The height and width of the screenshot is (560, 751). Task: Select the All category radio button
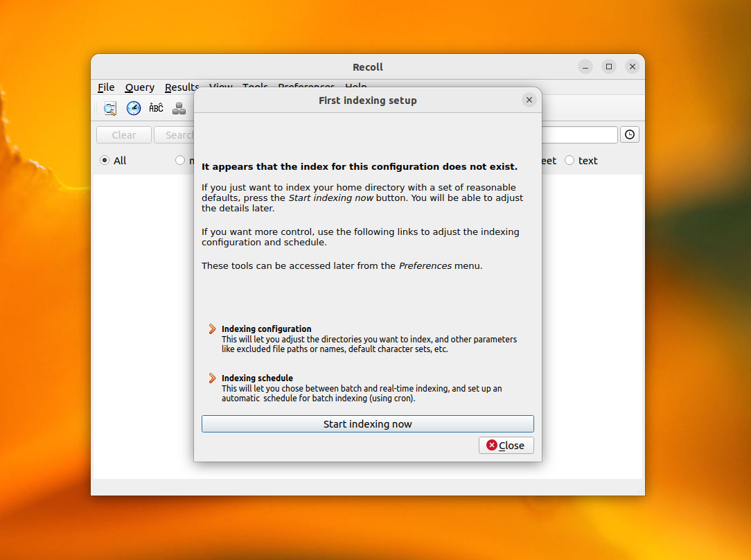[x=105, y=160]
